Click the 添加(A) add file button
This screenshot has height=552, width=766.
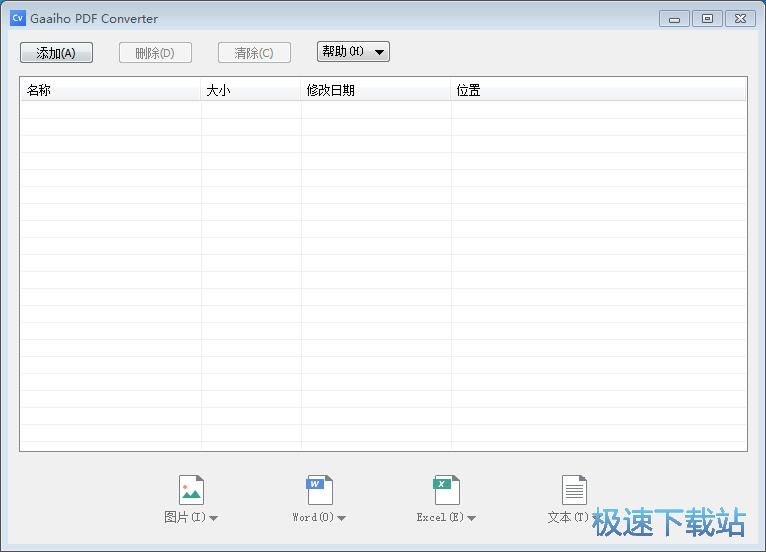click(56, 53)
